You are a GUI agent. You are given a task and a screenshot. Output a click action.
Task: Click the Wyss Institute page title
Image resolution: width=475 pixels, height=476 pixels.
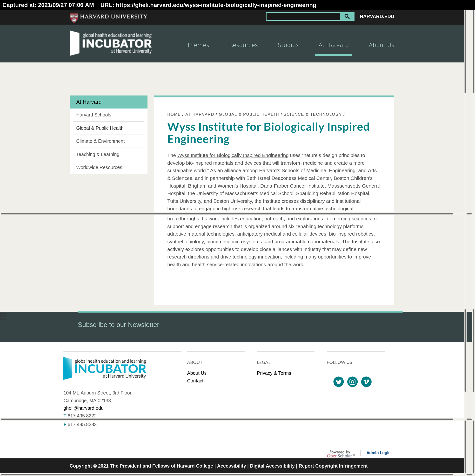[268, 133]
